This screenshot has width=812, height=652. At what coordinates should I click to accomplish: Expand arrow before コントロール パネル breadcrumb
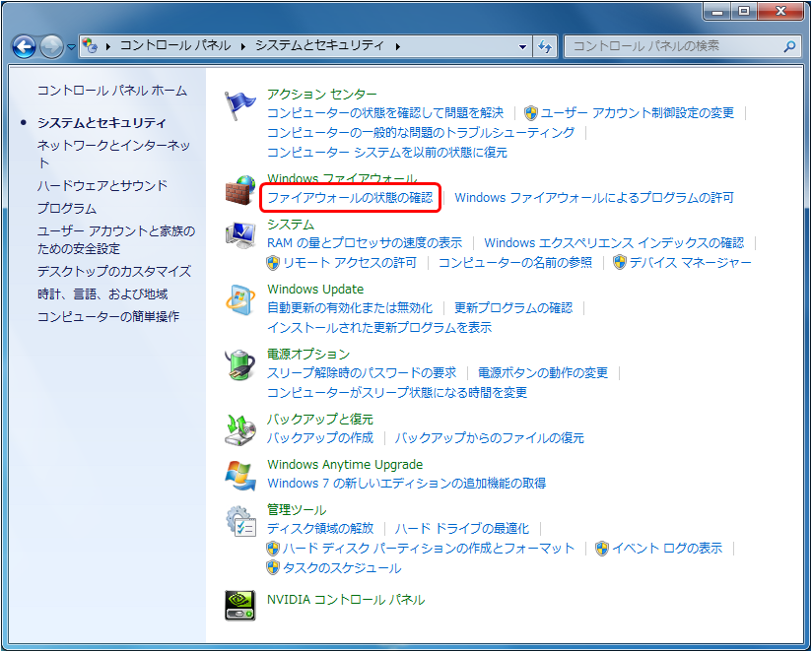coord(108,46)
